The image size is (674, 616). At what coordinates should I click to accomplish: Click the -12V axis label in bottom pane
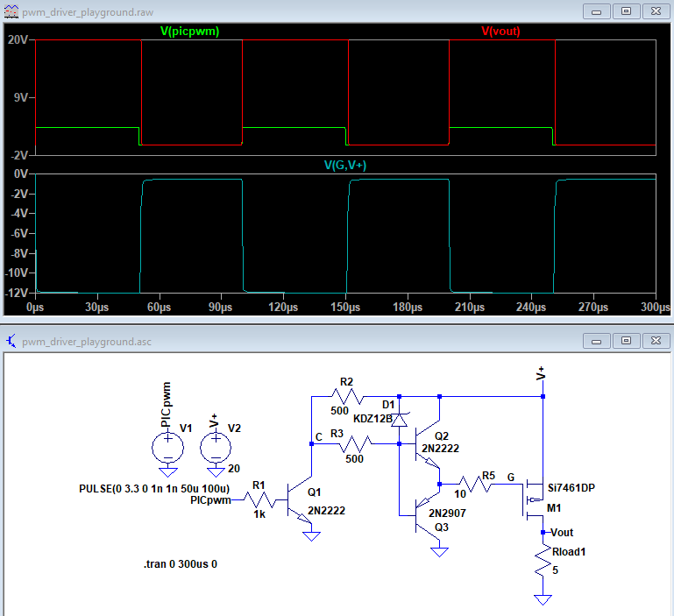point(18,293)
